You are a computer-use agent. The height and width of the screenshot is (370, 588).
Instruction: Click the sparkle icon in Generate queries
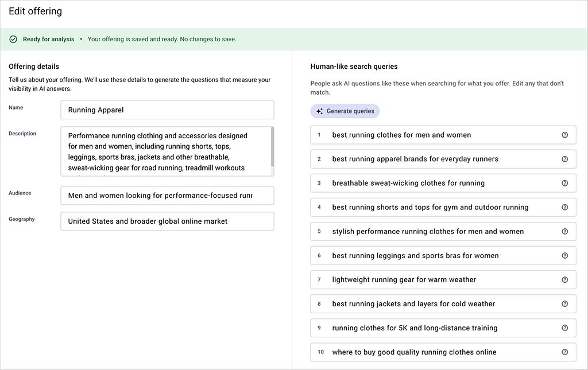[319, 111]
